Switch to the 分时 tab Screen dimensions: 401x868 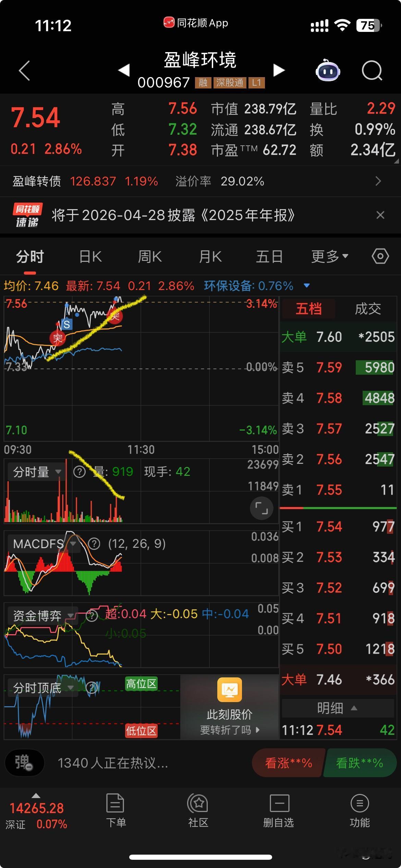(x=30, y=256)
